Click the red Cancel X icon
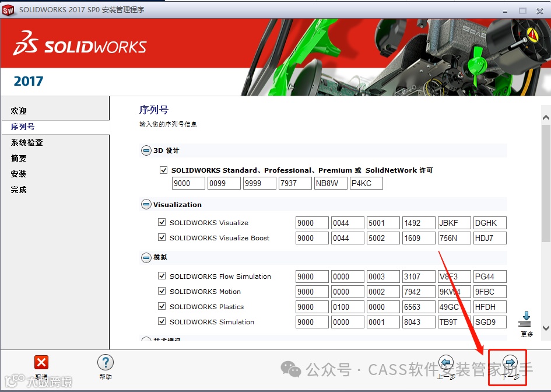 click(x=41, y=362)
